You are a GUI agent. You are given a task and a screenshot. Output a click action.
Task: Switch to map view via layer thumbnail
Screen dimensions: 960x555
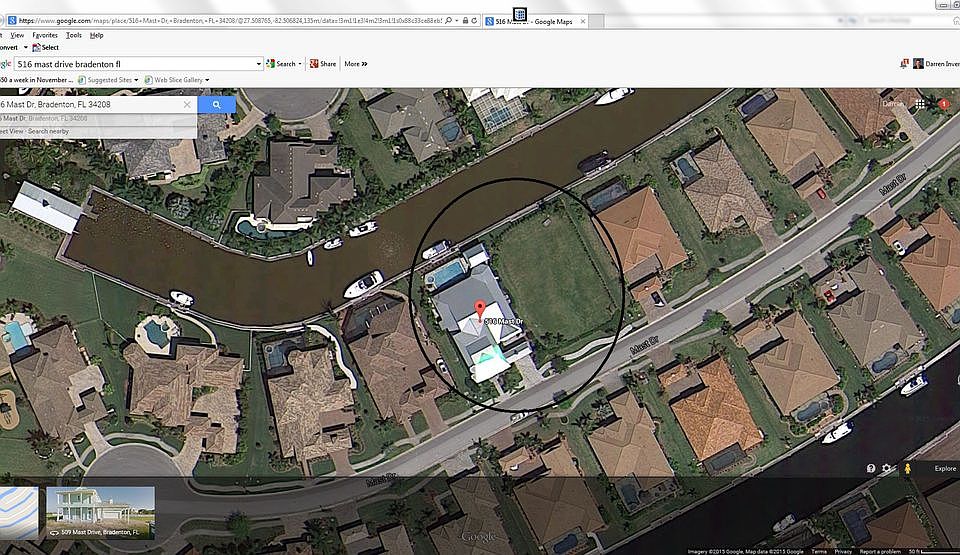point(19,513)
